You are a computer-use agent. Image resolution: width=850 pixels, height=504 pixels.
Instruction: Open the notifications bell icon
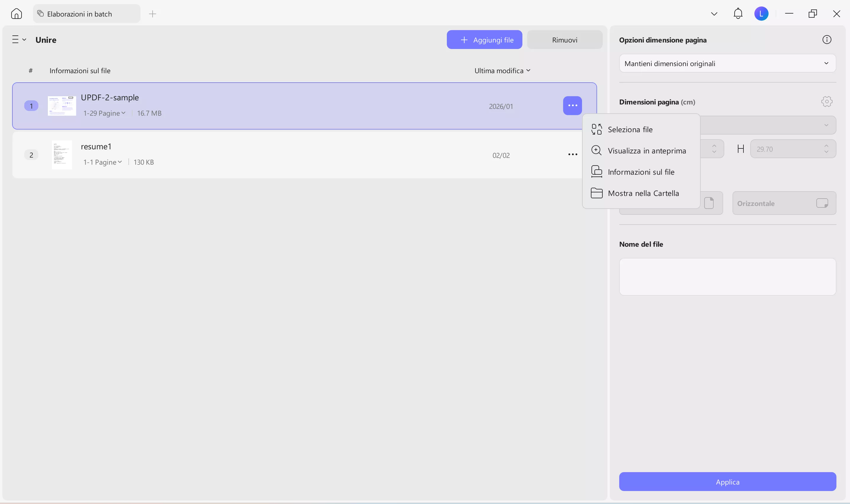coord(738,14)
